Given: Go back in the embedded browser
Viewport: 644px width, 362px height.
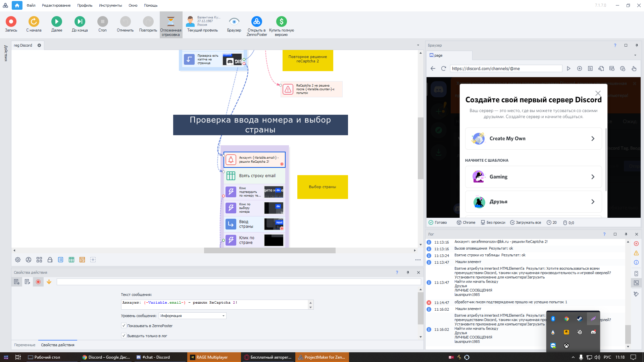Looking at the screenshot, I should coord(433,68).
